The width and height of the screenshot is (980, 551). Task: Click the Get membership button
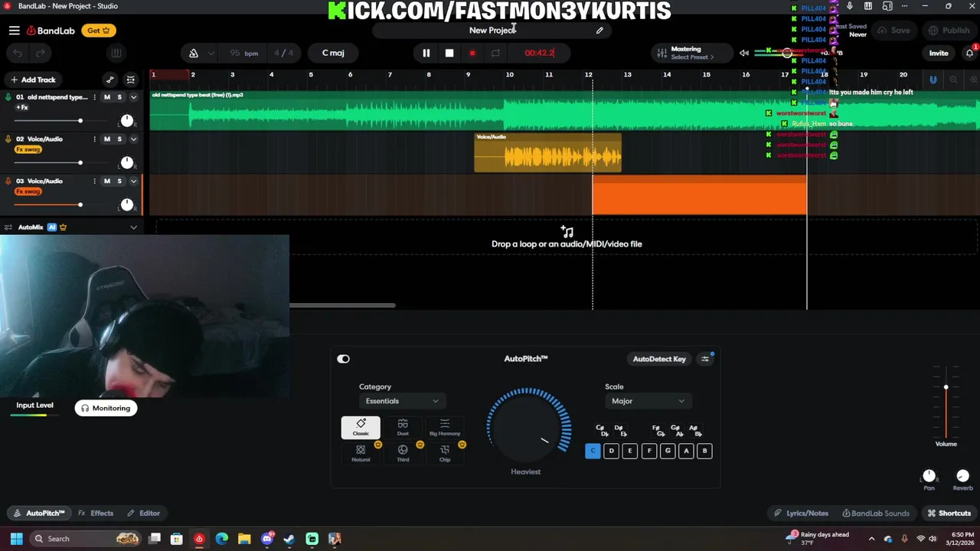point(98,31)
